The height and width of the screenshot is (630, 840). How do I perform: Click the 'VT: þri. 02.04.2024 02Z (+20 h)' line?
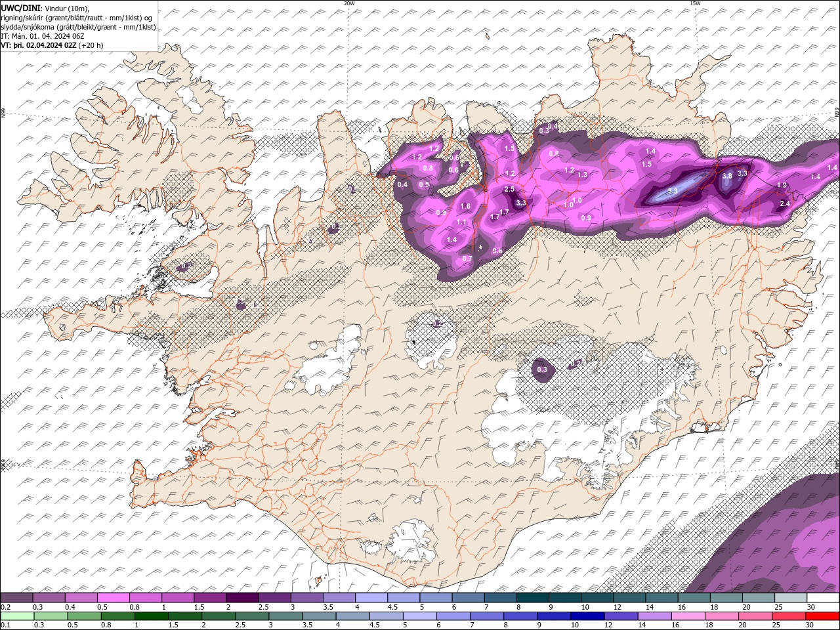tap(52, 45)
